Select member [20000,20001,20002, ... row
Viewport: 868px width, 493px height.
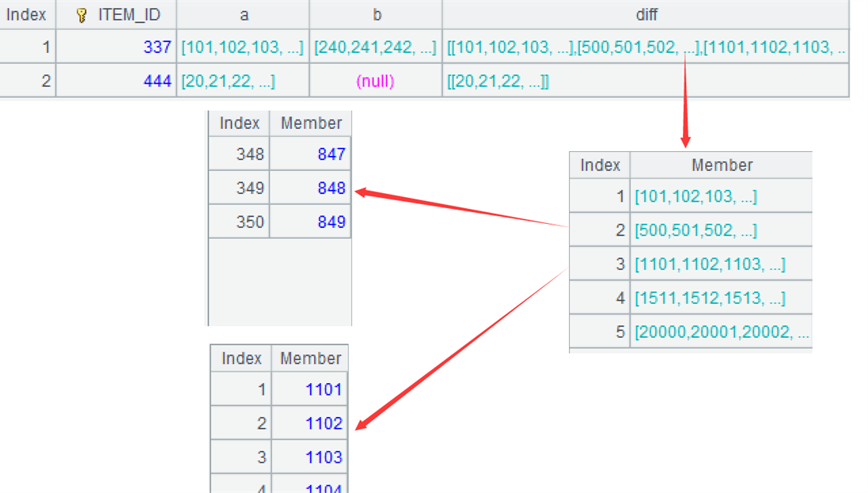[691, 332]
